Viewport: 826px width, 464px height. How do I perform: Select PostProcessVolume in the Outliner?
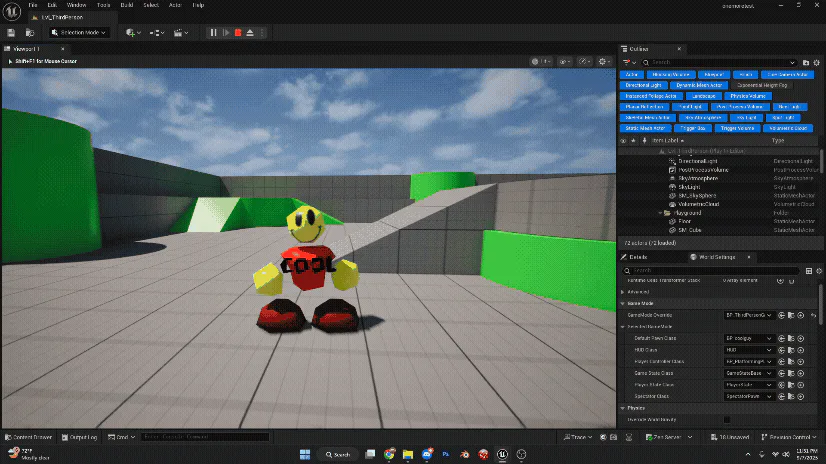[703, 170]
